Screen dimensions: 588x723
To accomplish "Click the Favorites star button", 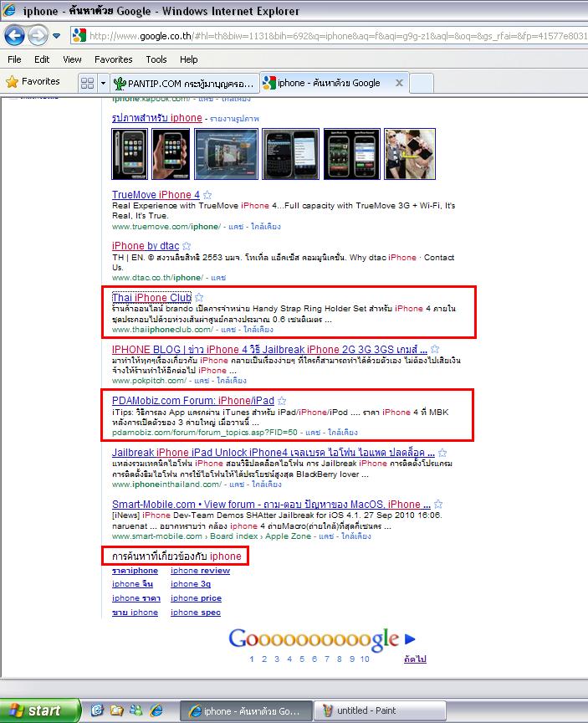I will (x=33, y=82).
